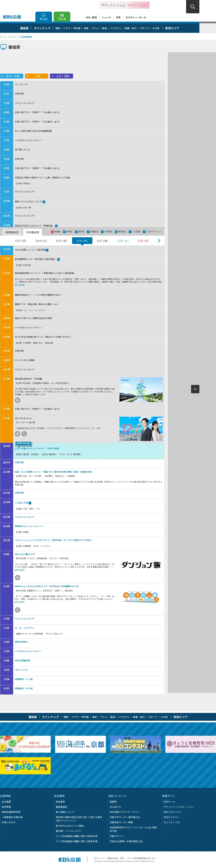Select the 5/15 (水) date
The image size is (216, 868).
pyautogui.click(x=62, y=241)
